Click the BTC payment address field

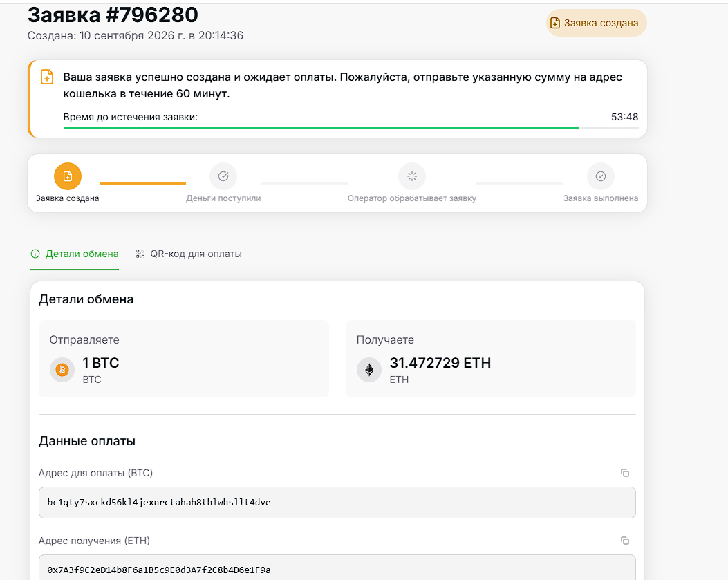tap(337, 503)
